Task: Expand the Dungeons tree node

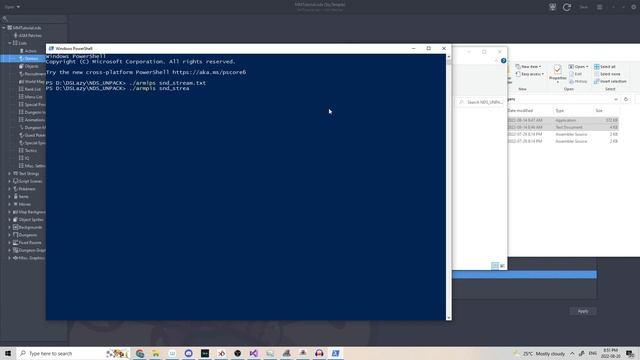Action: 10,235
